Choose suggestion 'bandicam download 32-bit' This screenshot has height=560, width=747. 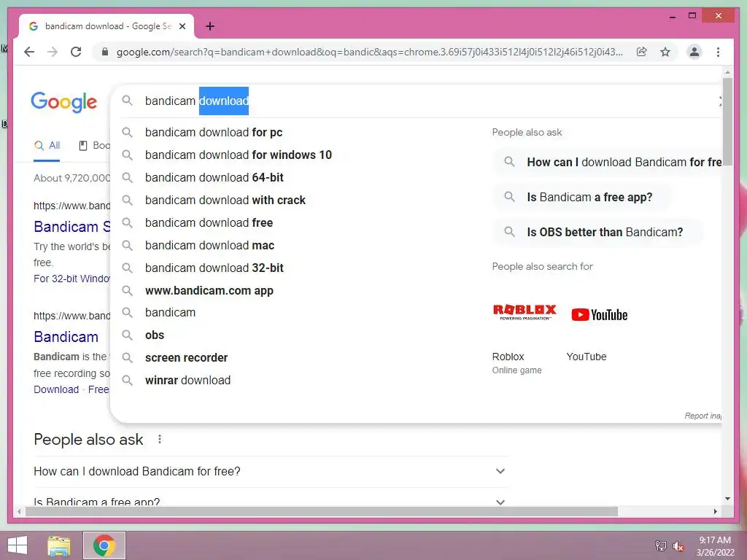coord(214,268)
